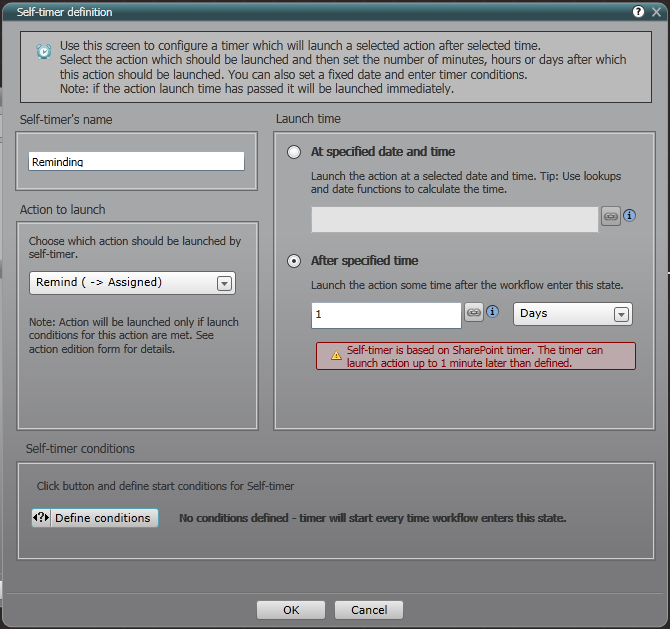Open the Remind ( -> Assigned) action dropdown
Screen dimensions: 670x629
(132, 283)
